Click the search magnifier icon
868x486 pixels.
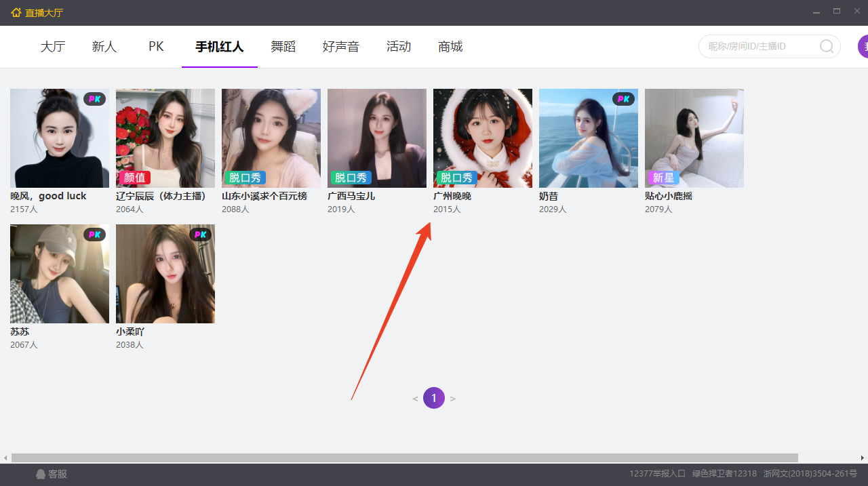click(x=827, y=46)
